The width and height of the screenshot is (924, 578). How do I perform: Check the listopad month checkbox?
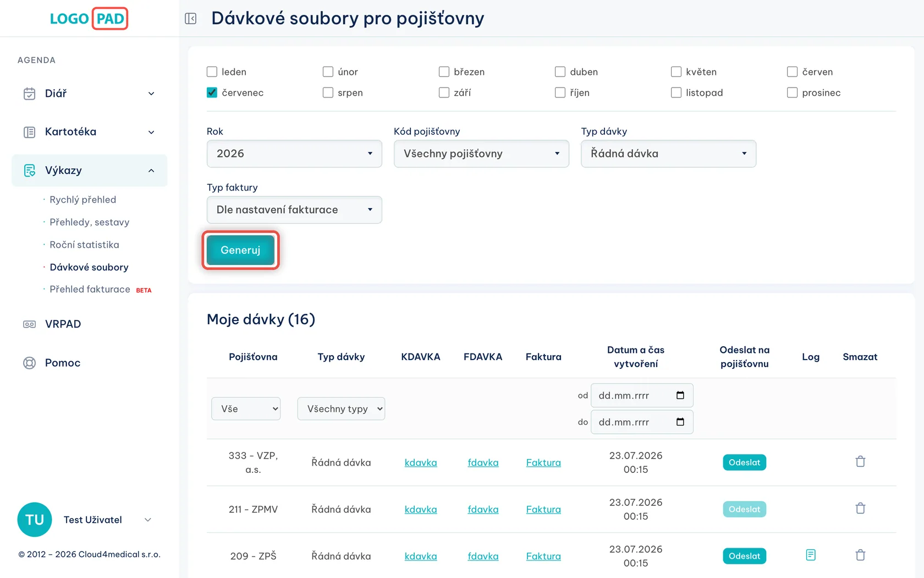[676, 92]
